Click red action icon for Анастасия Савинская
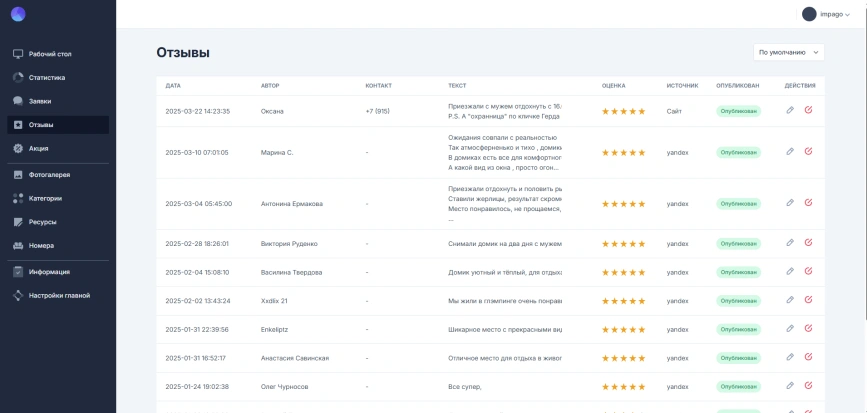This screenshot has height=413, width=867. (808, 357)
